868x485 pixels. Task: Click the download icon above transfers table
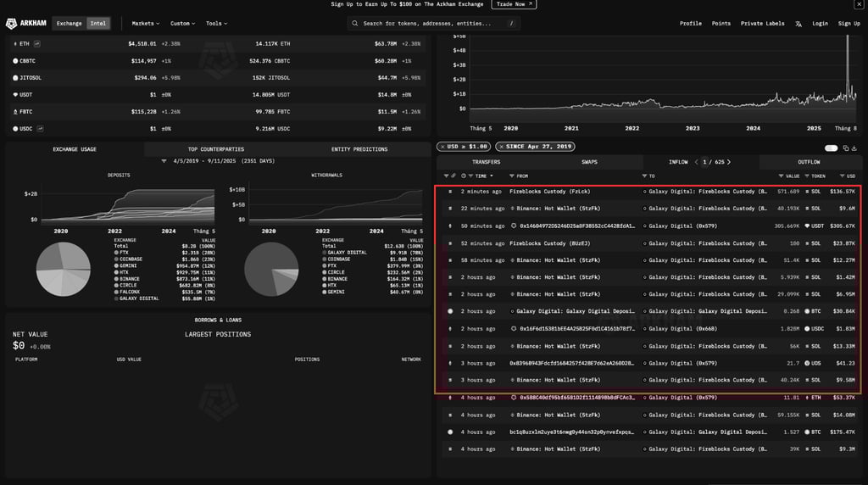click(854, 148)
